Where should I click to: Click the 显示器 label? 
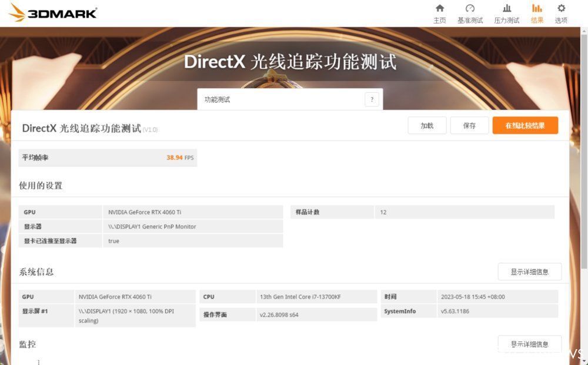click(32, 226)
